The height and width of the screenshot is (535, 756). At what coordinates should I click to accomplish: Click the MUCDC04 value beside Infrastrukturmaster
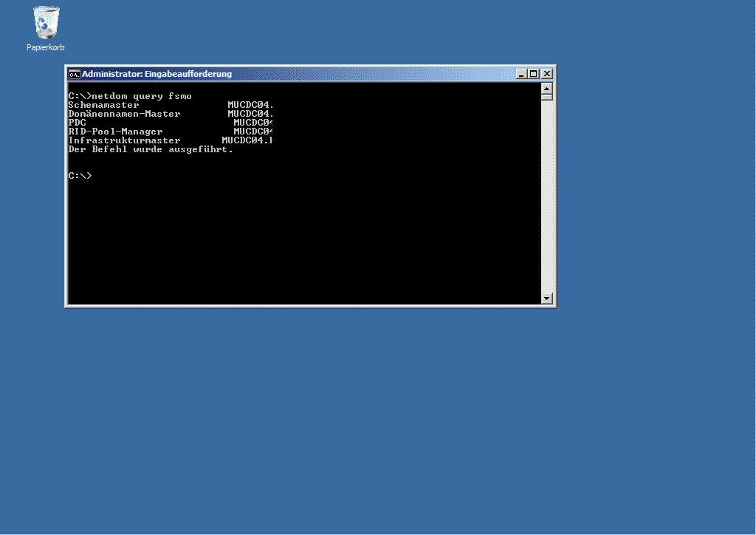[x=247, y=140]
